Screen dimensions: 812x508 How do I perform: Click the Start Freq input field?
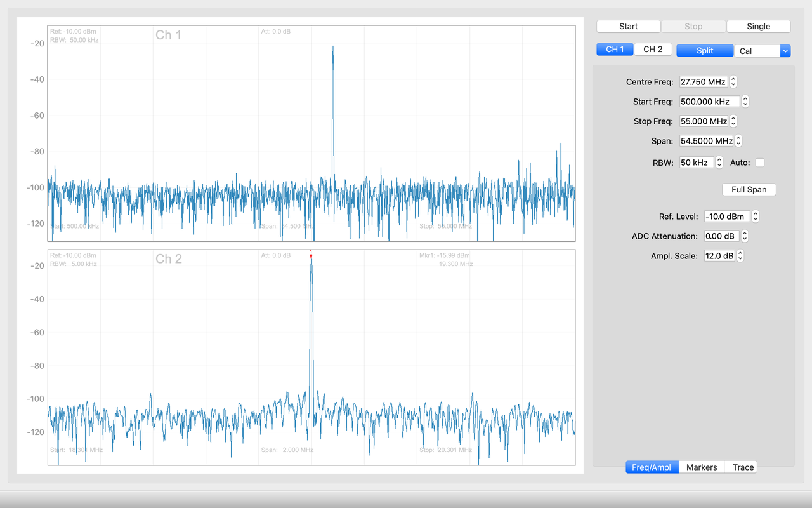pos(709,102)
